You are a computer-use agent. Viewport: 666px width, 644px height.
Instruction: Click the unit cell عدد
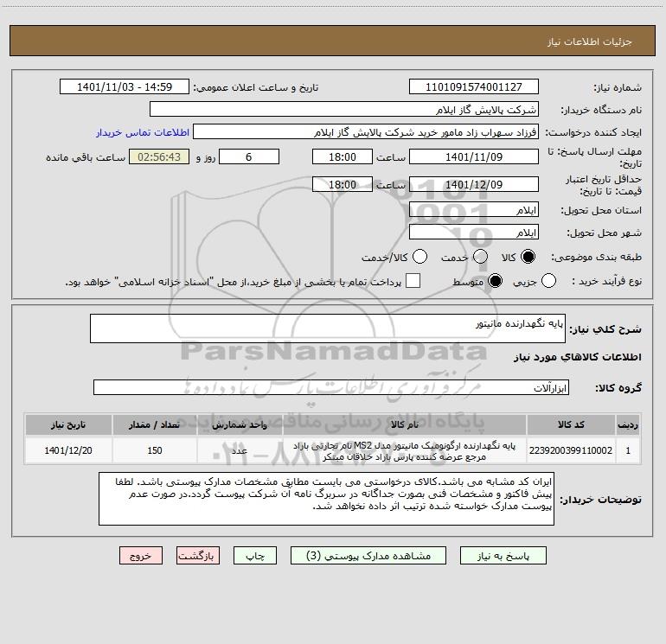coord(240,450)
